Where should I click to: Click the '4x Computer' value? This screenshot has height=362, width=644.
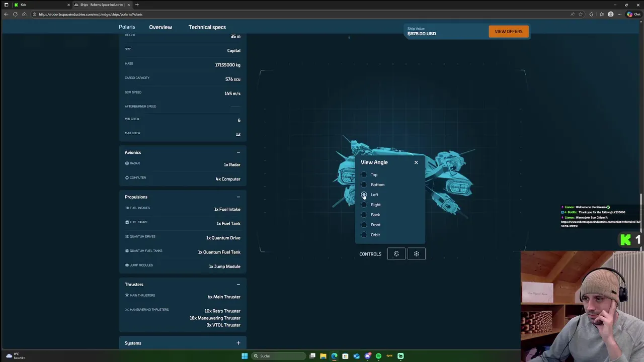[228, 179]
